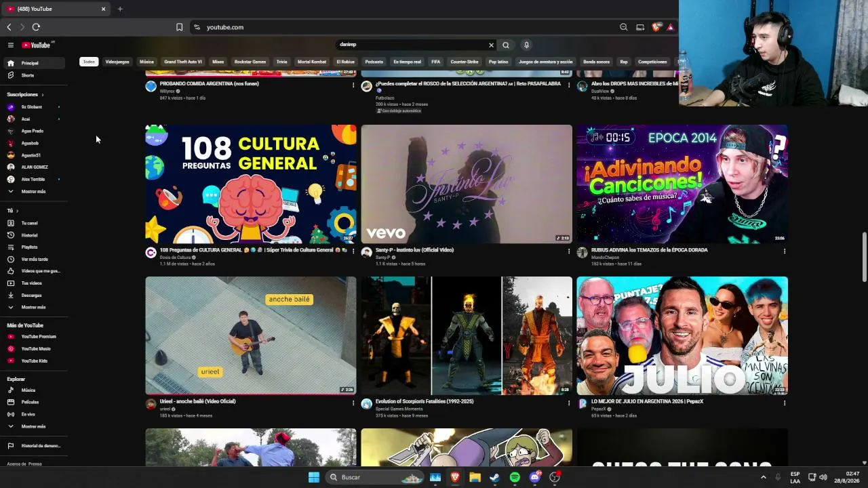The width and height of the screenshot is (868, 488).
Task: Open browser zoom magnifier icon
Action: coord(623,27)
